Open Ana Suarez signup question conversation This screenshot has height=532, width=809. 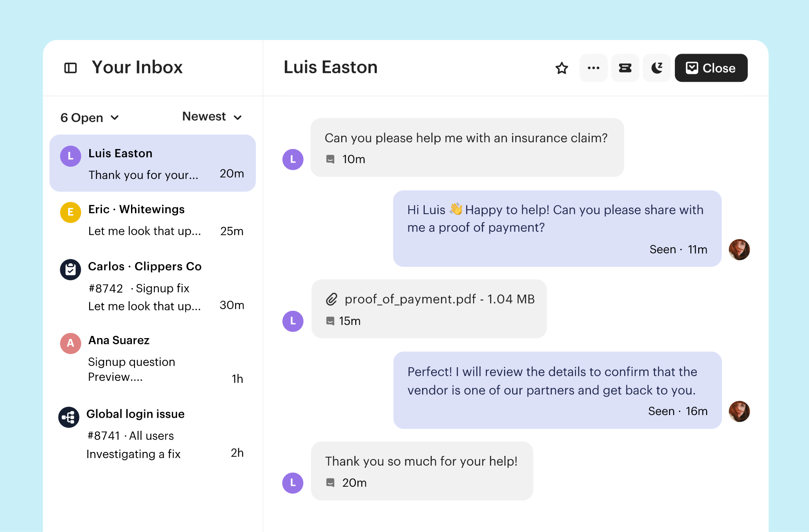(153, 358)
